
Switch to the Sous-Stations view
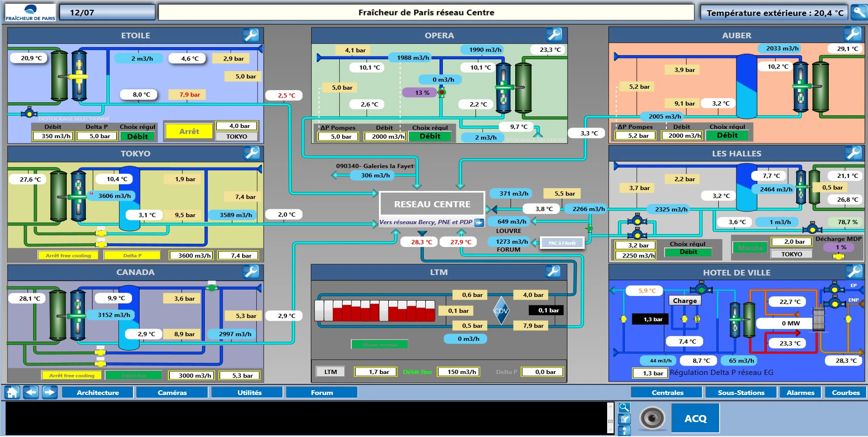pos(741,392)
